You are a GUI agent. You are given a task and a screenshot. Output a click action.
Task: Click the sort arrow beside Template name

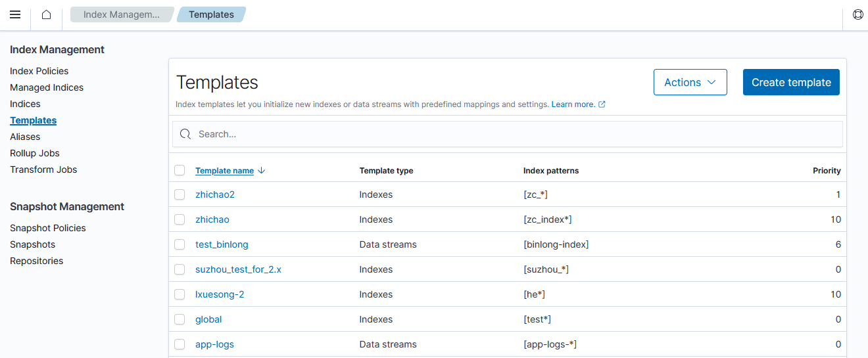pyautogui.click(x=262, y=170)
